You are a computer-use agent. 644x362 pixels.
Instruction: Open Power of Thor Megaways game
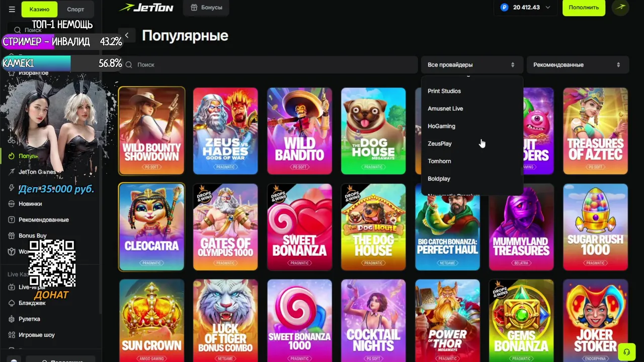[447, 320]
